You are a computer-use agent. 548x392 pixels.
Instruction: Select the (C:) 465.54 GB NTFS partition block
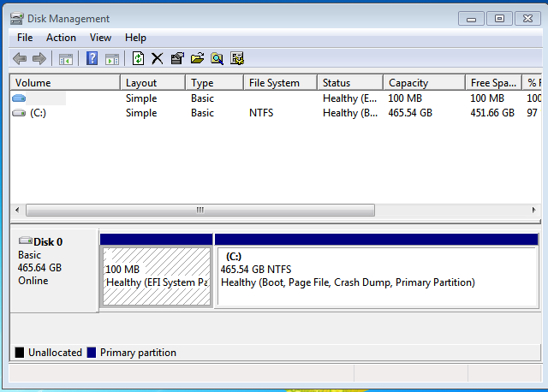377,276
